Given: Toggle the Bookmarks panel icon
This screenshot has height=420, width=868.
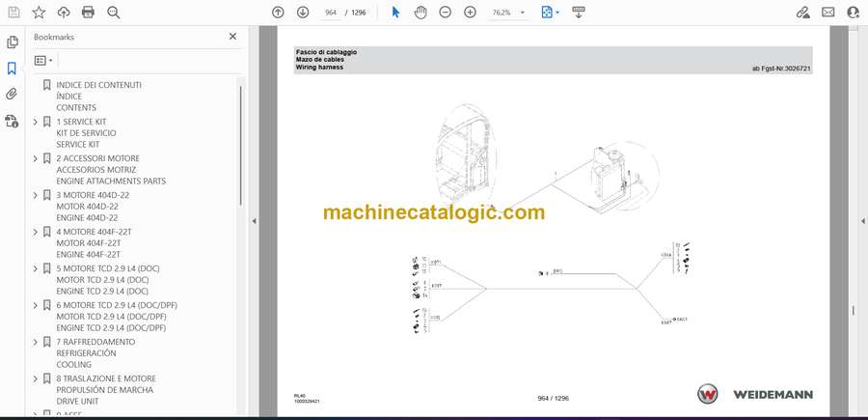Looking at the screenshot, I should pyautogui.click(x=12, y=69).
